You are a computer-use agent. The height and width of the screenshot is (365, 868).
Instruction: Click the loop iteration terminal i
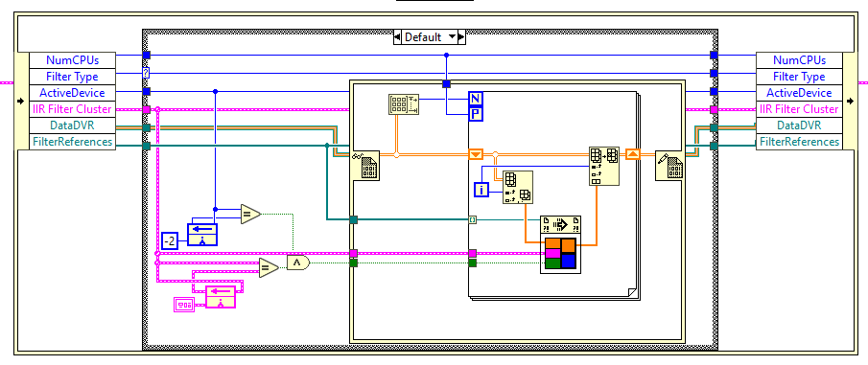tap(481, 190)
